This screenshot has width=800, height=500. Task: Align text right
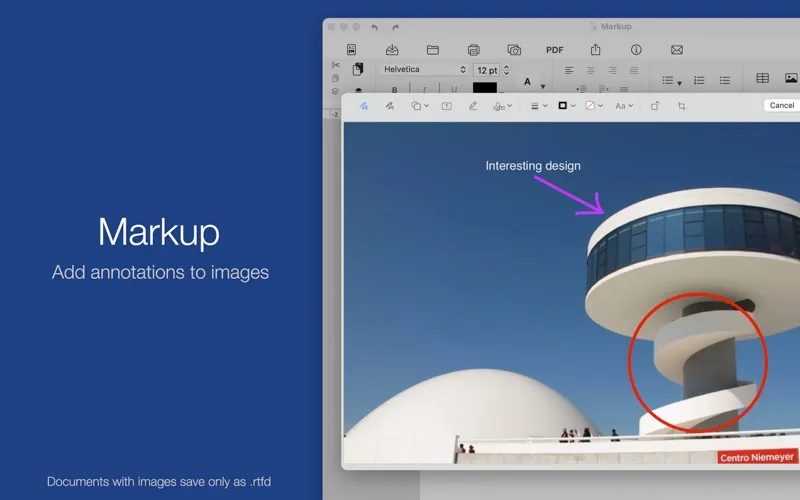612,70
